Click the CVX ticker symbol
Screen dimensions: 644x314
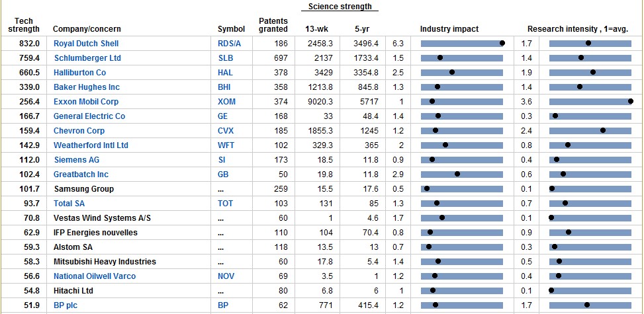[226, 131]
